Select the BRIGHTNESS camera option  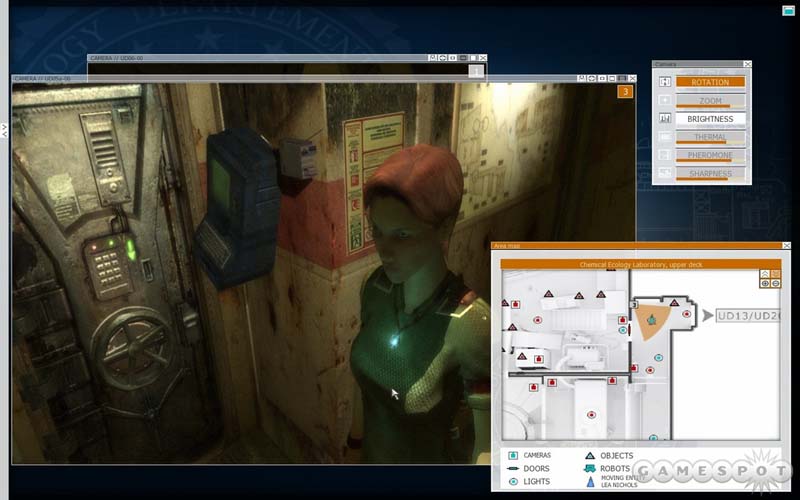pos(709,119)
